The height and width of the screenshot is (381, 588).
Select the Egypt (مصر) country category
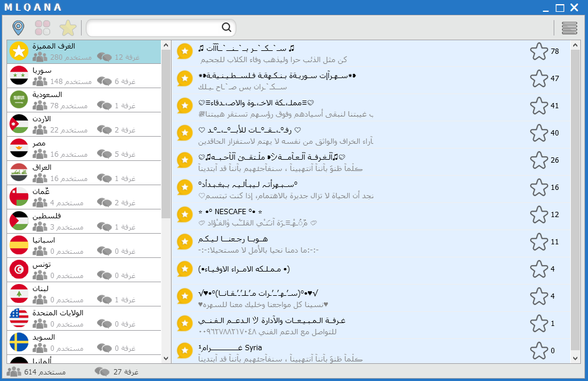pyautogui.click(x=84, y=149)
